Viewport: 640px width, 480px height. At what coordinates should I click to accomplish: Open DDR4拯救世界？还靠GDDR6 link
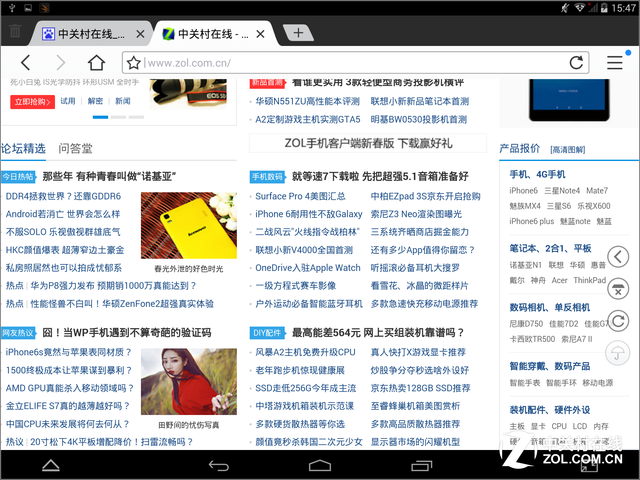pos(63,196)
